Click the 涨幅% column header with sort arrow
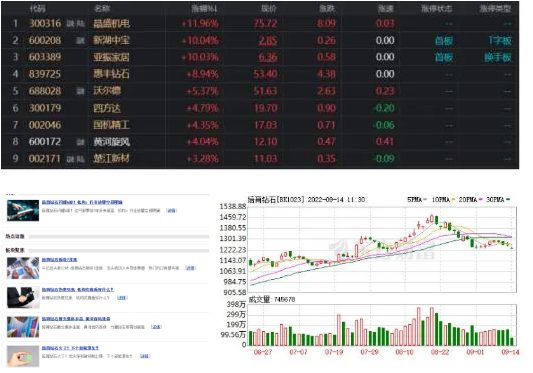533x373 pixels. 204,9
